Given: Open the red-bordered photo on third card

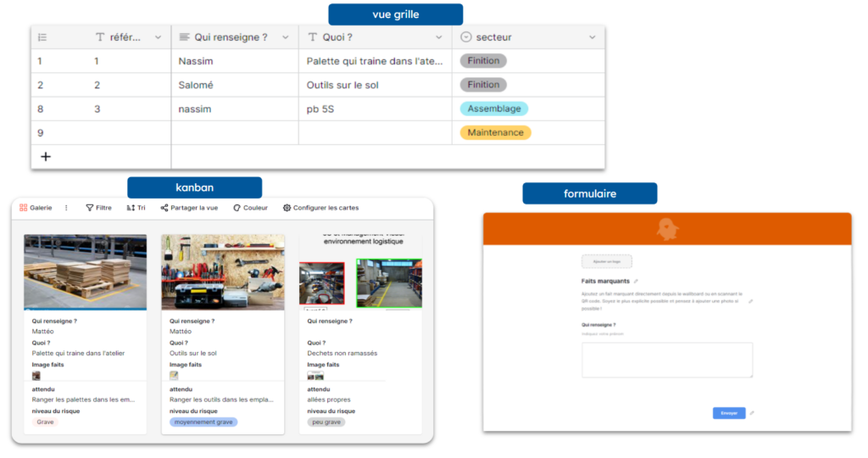Looking at the screenshot, I should [x=321, y=283].
